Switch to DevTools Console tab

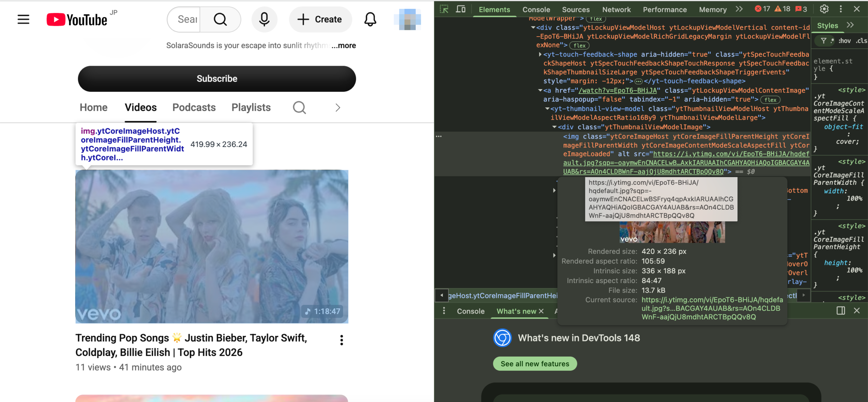point(536,9)
